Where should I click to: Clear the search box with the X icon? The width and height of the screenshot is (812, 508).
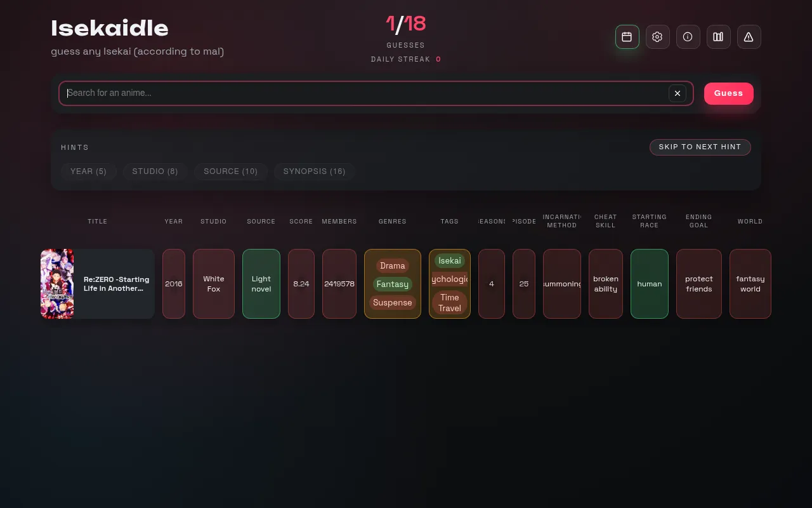pyautogui.click(x=677, y=93)
